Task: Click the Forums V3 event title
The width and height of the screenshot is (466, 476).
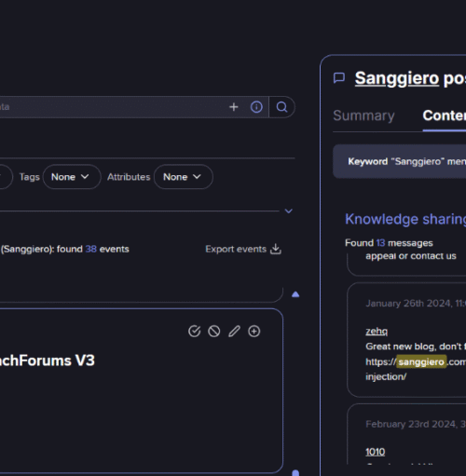Action: pyautogui.click(x=48, y=360)
